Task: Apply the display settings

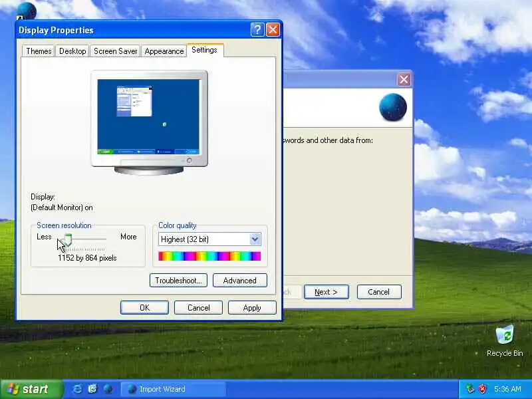Action: coord(252,307)
